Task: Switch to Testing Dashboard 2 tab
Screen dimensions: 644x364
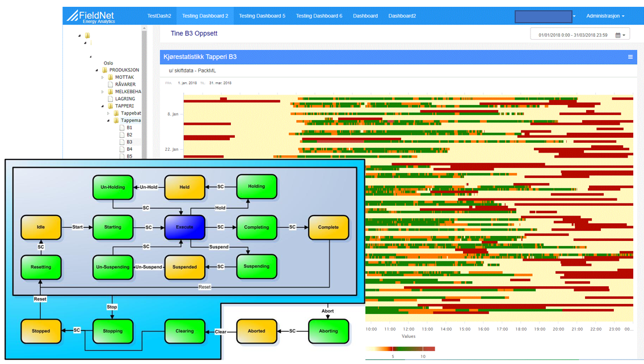Action: click(x=205, y=16)
